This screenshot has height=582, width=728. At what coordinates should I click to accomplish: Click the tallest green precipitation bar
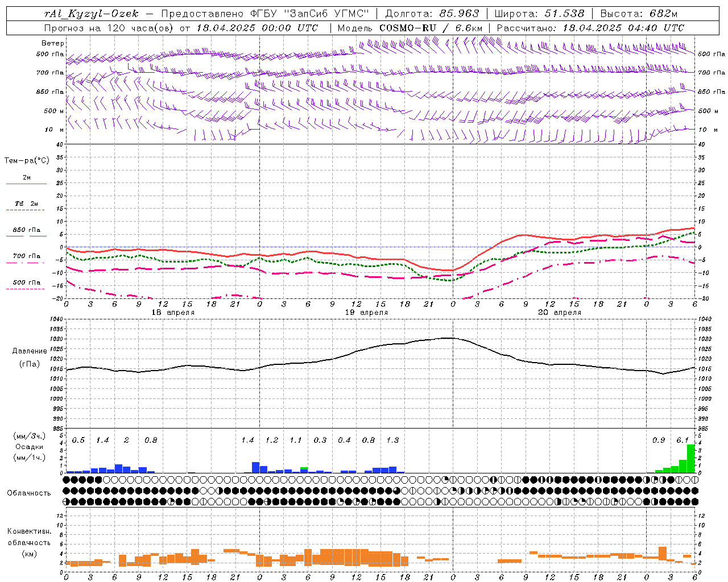(x=690, y=459)
